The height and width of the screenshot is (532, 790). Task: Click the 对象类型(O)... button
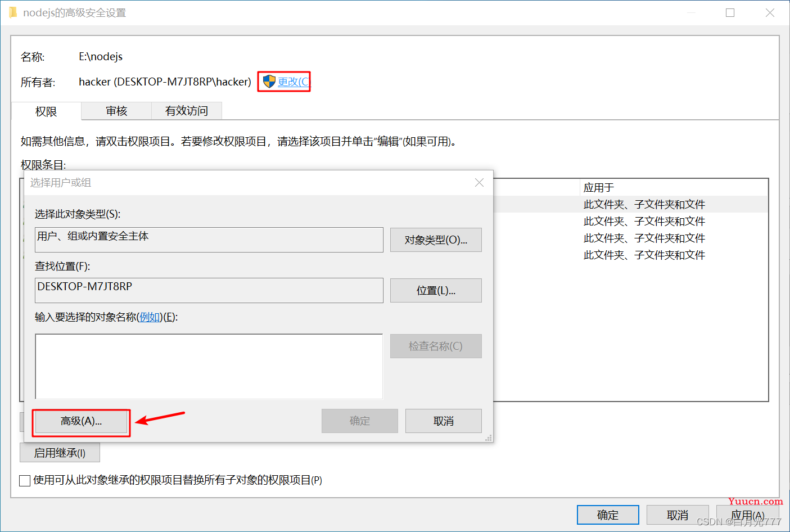(x=436, y=240)
